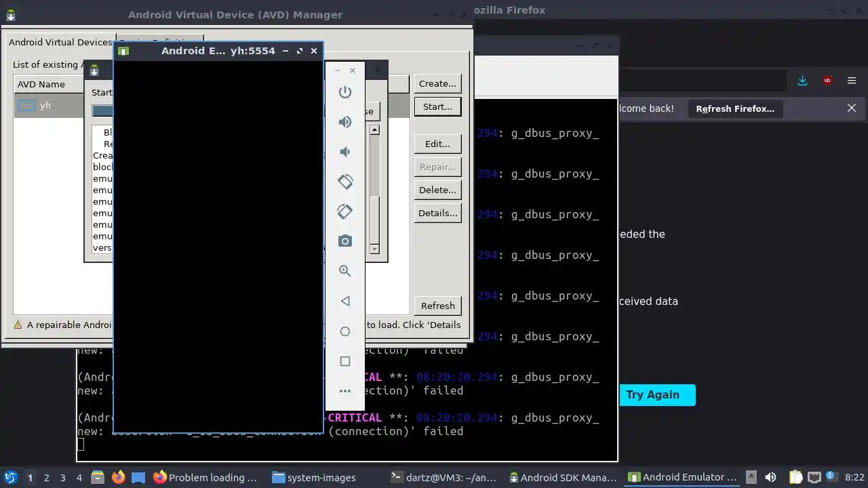Open emulator extended controls three-dots icon

(x=345, y=391)
